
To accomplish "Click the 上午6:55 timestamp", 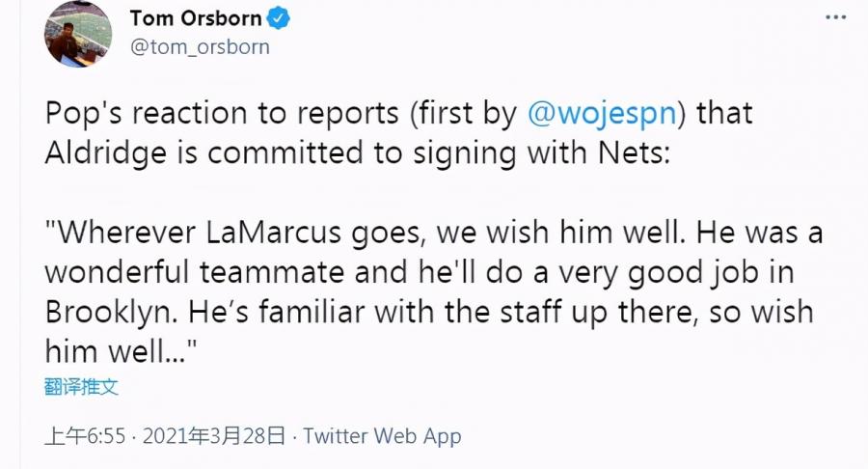I will [x=85, y=436].
